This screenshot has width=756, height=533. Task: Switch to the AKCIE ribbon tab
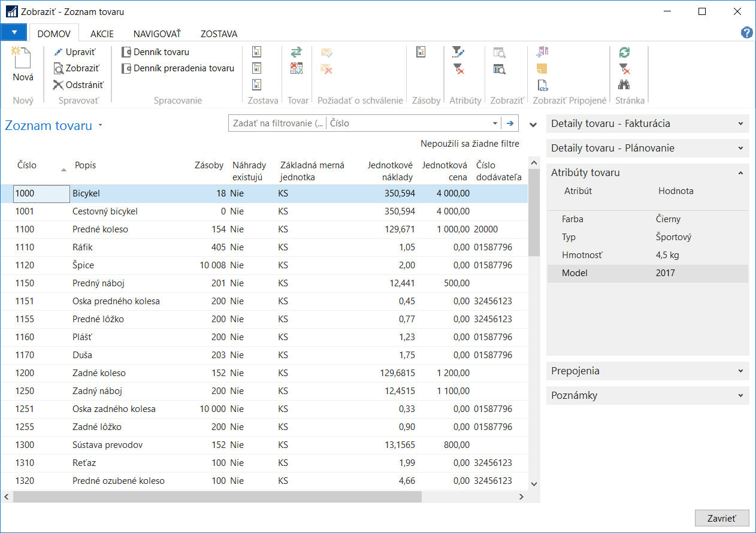pos(102,34)
